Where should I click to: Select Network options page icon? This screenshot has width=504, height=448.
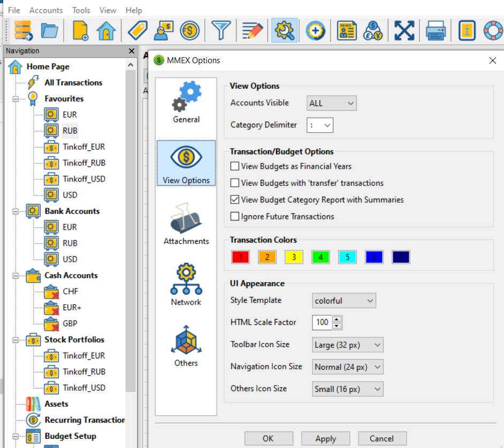coord(186,285)
